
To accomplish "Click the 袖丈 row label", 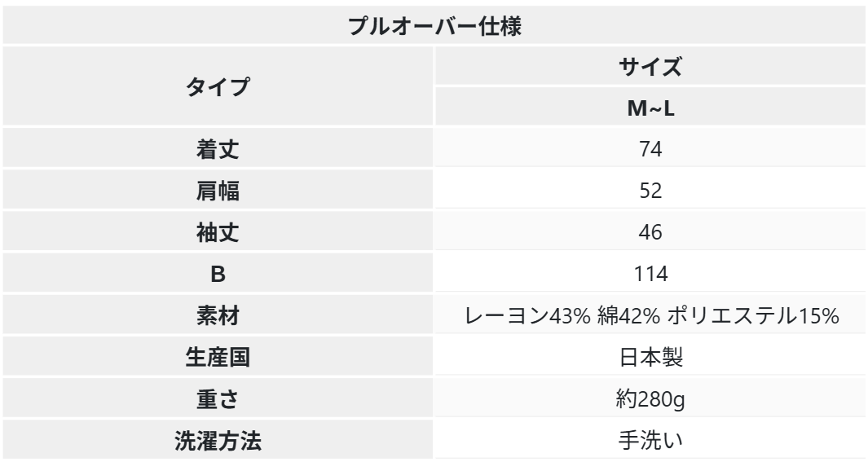I will [218, 233].
